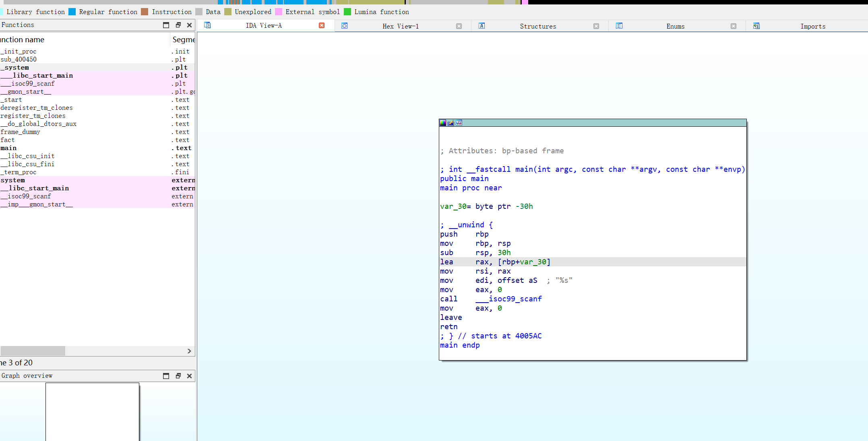Close the Functions panel

(189, 25)
